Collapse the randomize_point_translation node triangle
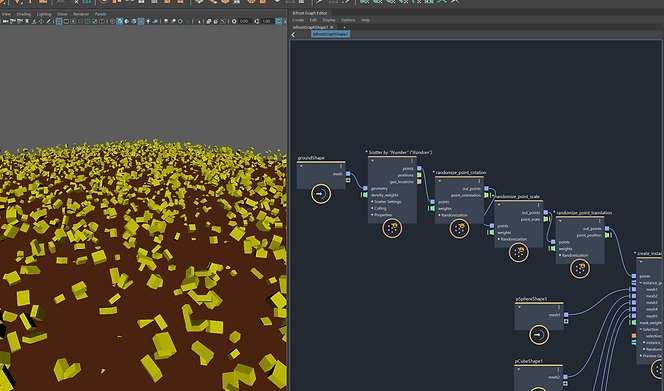This screenshot has height=391, width=664. pyautogui.click(x=560, y=221)
